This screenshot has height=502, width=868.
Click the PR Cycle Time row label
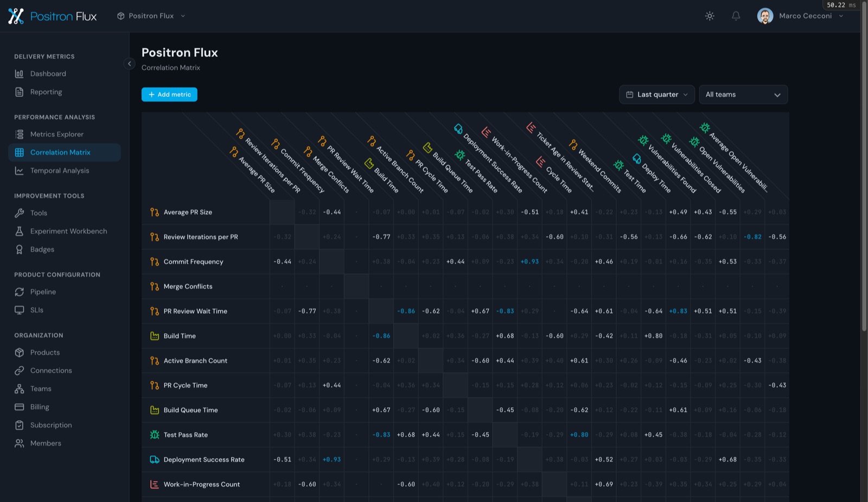point(186,385)
